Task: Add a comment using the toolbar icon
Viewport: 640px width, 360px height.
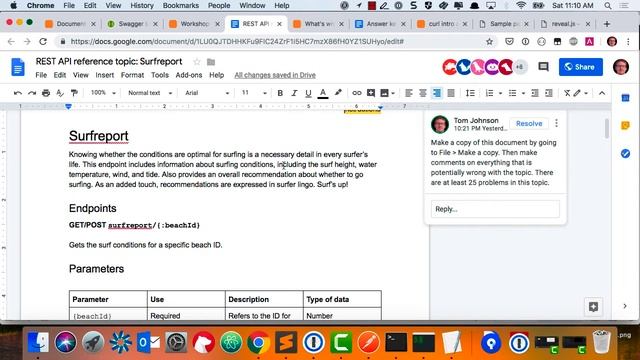Action: click(x=371, y=93)
